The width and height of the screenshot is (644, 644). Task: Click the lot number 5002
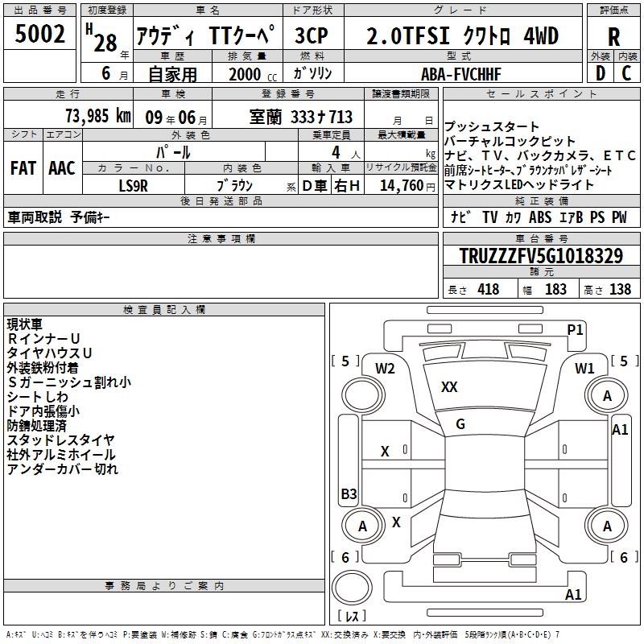(41, 35)
